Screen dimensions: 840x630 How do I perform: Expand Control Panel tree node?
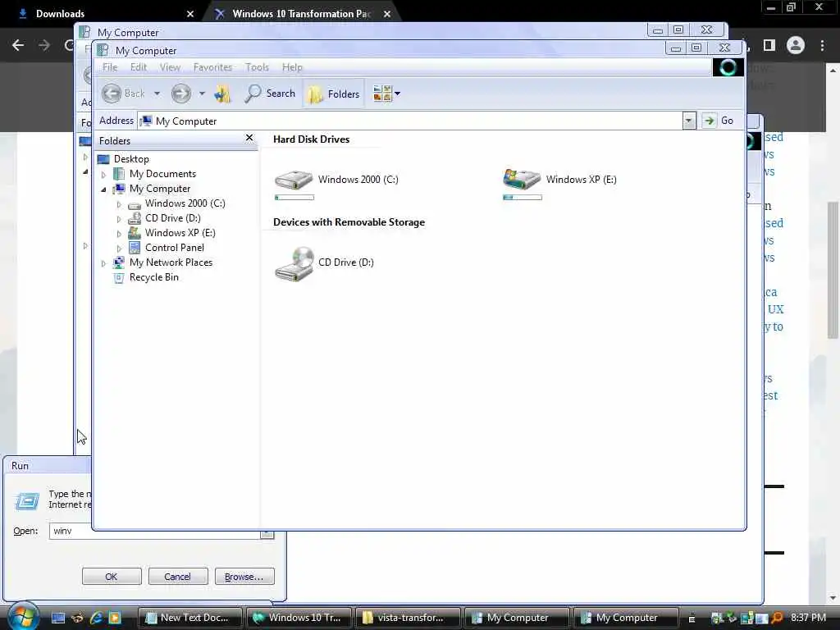pyautogui.click(x=119, y=248)
